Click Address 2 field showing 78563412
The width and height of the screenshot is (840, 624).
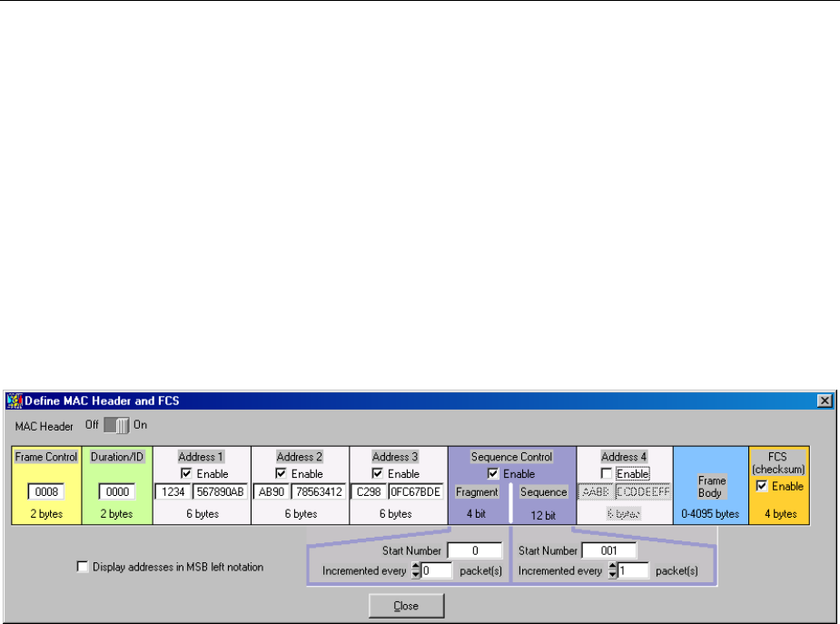(319, 491)
